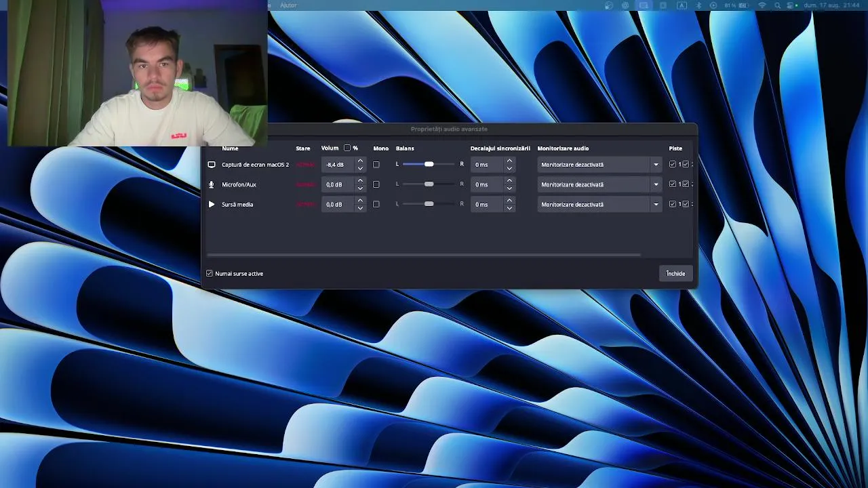
Task: Click the 0 ms sync field for Captură de ecran macOS 2
Action: pos(487,165)
